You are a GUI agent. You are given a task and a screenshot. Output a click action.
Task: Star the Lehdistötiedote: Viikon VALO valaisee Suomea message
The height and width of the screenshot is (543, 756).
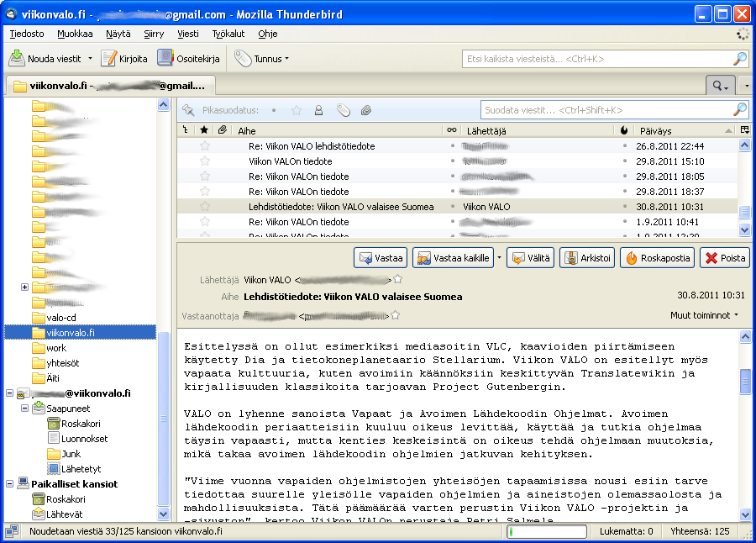[x=205, y=207]
